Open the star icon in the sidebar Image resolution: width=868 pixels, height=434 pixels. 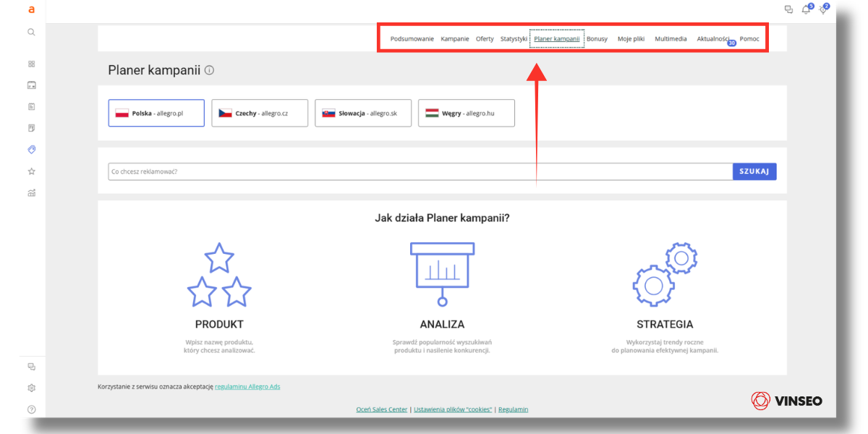click(31, 171)
